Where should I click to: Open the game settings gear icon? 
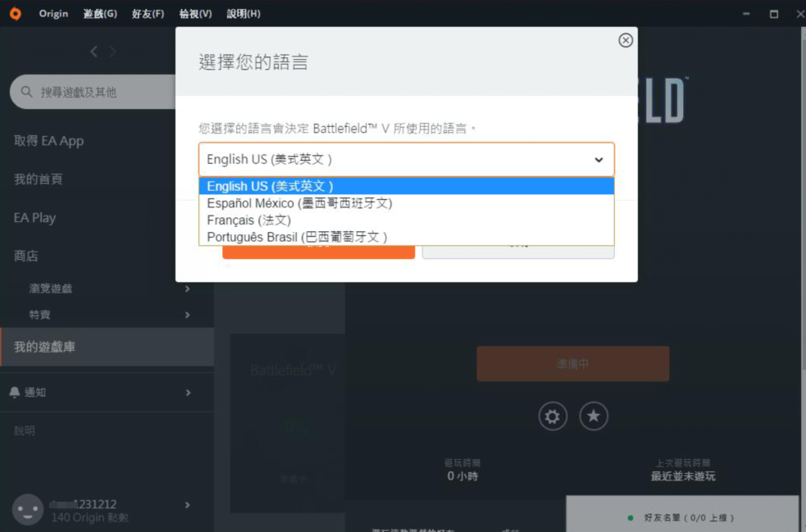[553, 416]
